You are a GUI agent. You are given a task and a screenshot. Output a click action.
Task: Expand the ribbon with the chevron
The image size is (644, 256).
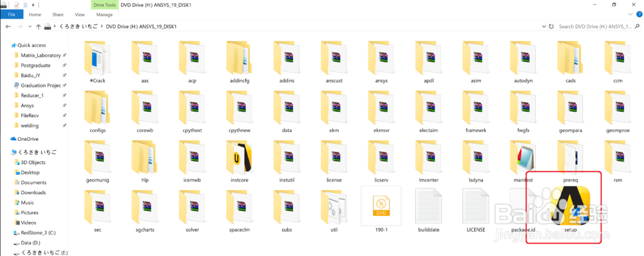(x=631, y=14)
